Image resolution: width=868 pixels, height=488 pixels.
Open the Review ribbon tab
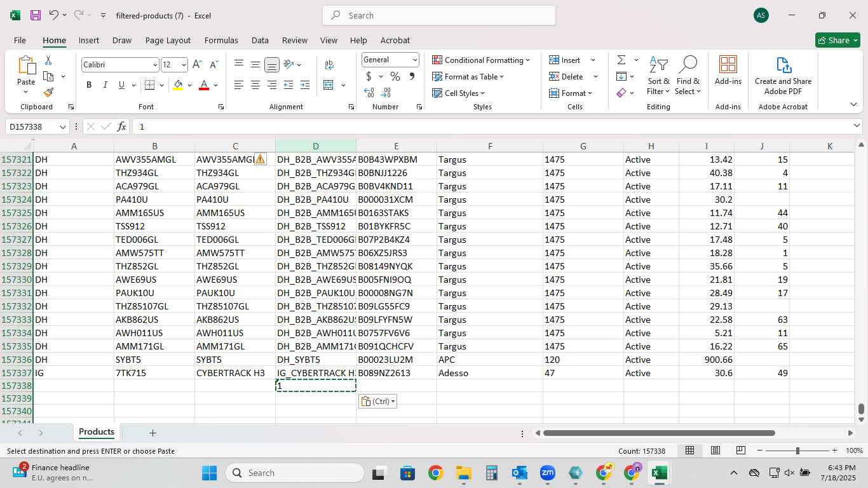[295, 40]
